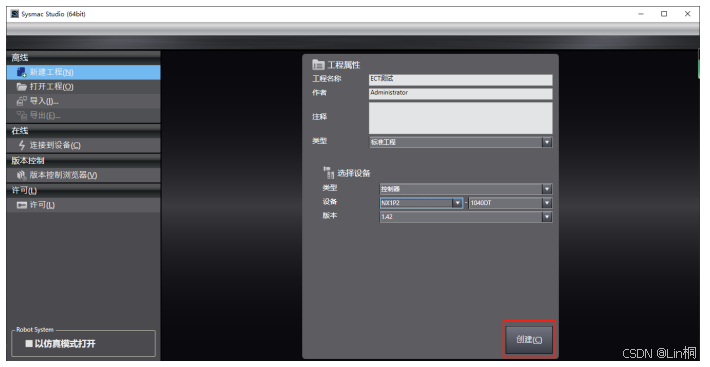Click the project name input field

[461, 80]
